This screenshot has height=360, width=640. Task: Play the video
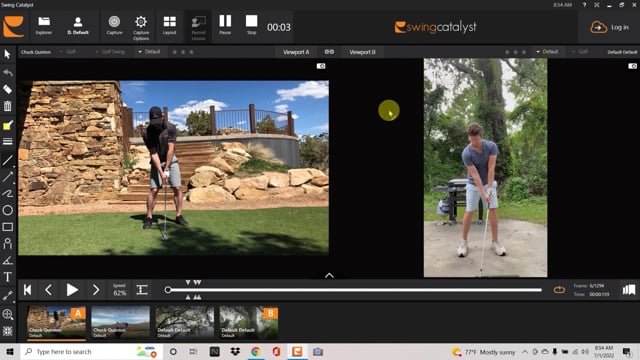tap(72, 290)
